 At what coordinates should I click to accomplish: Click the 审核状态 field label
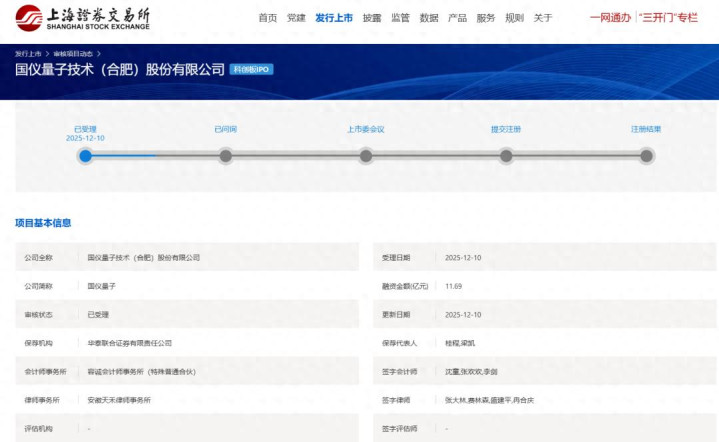click(x=39, y=315)
